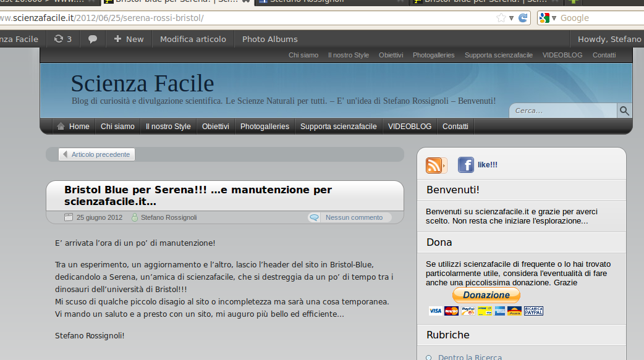
Task: Click the credit card logos under Donazione
Action: pyautogui.click(x=486, y=311)
